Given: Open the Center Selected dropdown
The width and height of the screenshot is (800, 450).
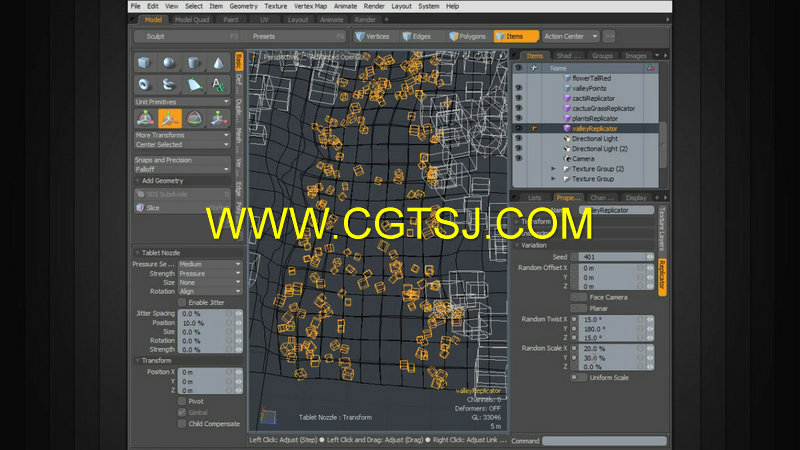Looking at the screenshot, I should (182, 145).
